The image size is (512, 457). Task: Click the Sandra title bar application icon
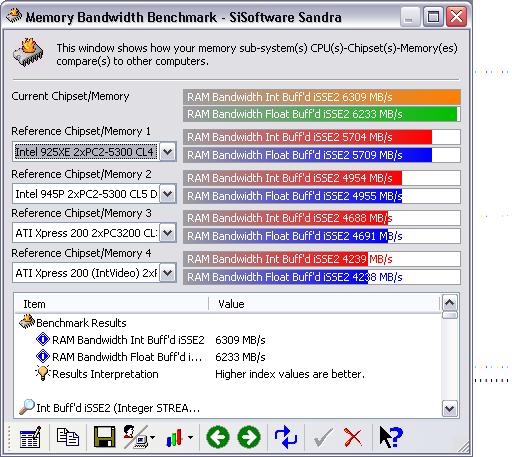click(x=14, y=16)
